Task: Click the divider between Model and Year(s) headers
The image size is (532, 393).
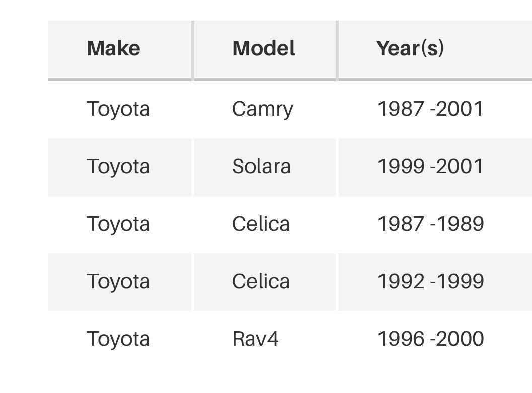Action: click(x=337, y=50)
